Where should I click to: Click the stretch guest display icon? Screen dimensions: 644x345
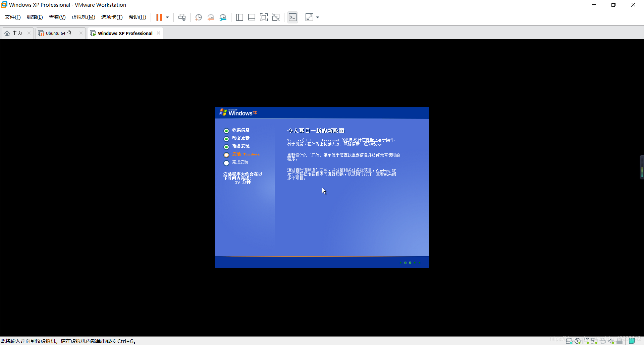[x=309, y=17]
